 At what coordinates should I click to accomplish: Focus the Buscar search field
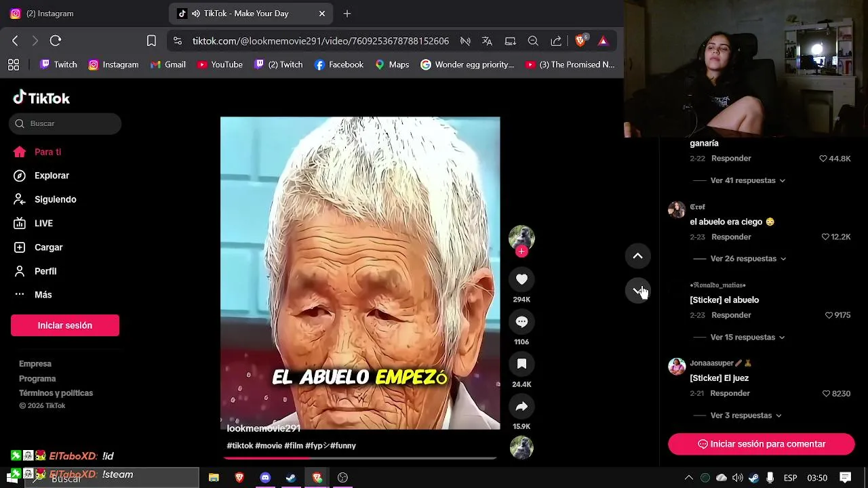click(x=66, y=123)
